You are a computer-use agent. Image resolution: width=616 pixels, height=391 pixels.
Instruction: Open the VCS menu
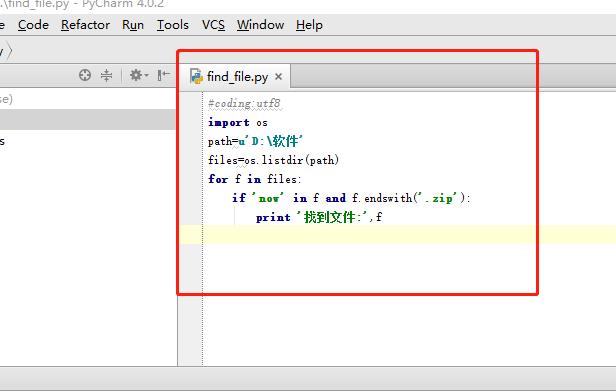[213, 25]
